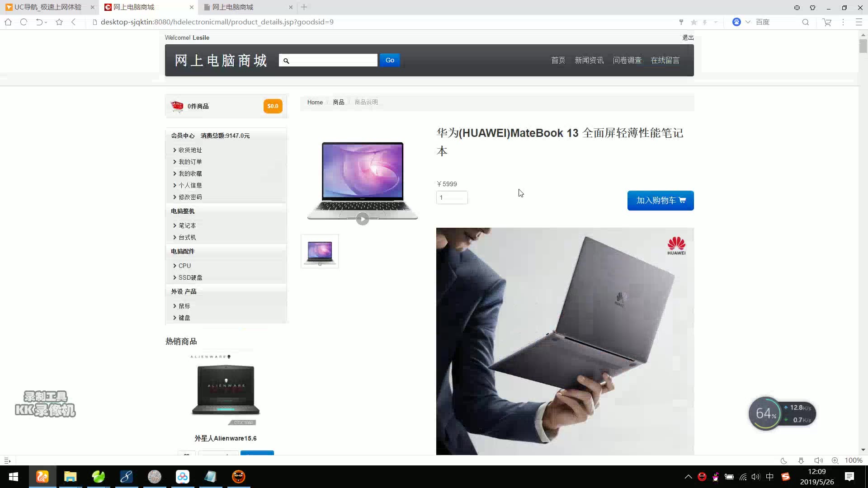Viewport: 868px width, 488px height.
Task: Open File Explorer from the taskbar
Action: pos(70,477)
